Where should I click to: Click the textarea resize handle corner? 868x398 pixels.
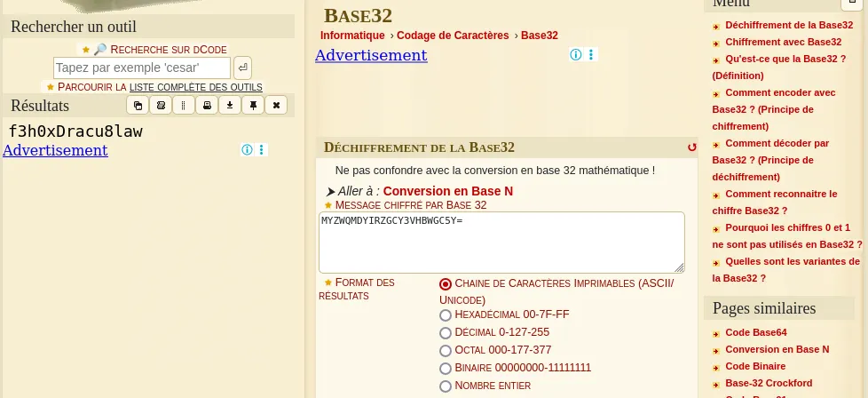click(679, 267)
